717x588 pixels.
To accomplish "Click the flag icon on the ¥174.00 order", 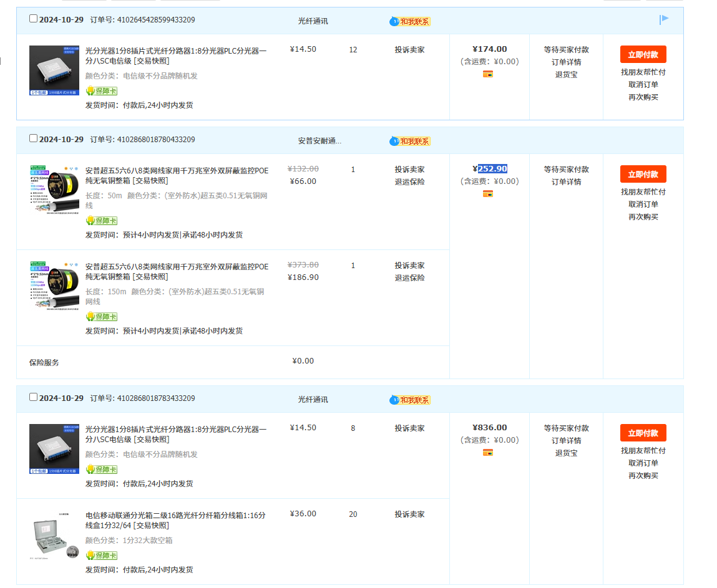I will (x=664, y=19).
